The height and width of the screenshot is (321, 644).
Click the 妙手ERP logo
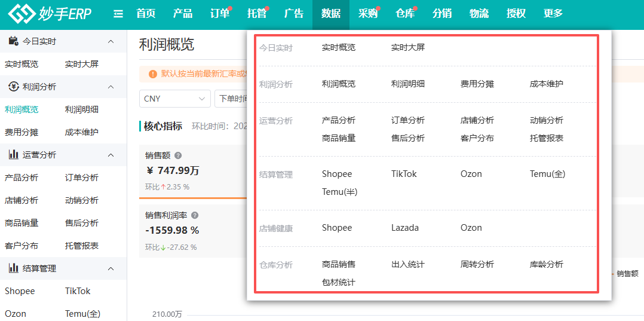tap(50, 14)
